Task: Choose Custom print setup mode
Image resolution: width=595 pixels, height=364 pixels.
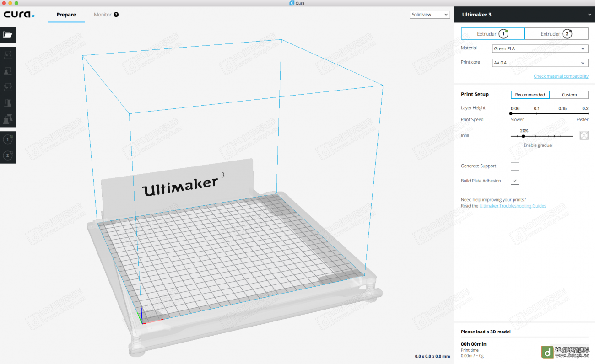Action: [569, 95]
